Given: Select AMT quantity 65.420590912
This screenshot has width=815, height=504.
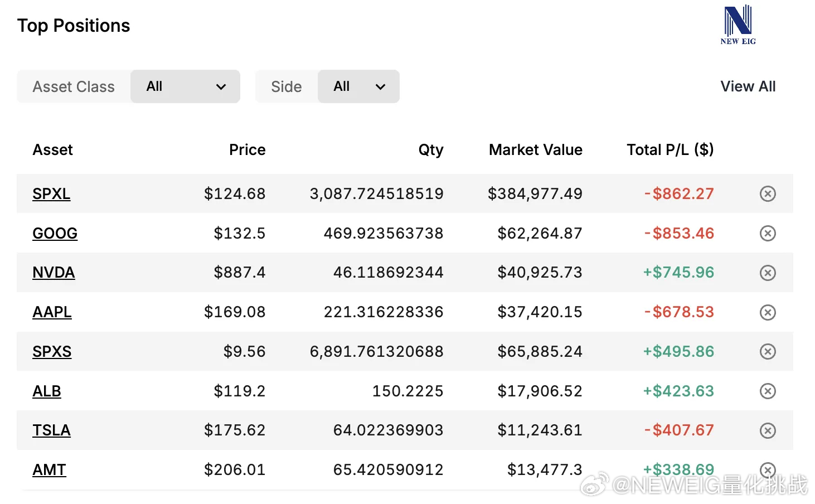Looking at the screenshot, I should (389, 470).
